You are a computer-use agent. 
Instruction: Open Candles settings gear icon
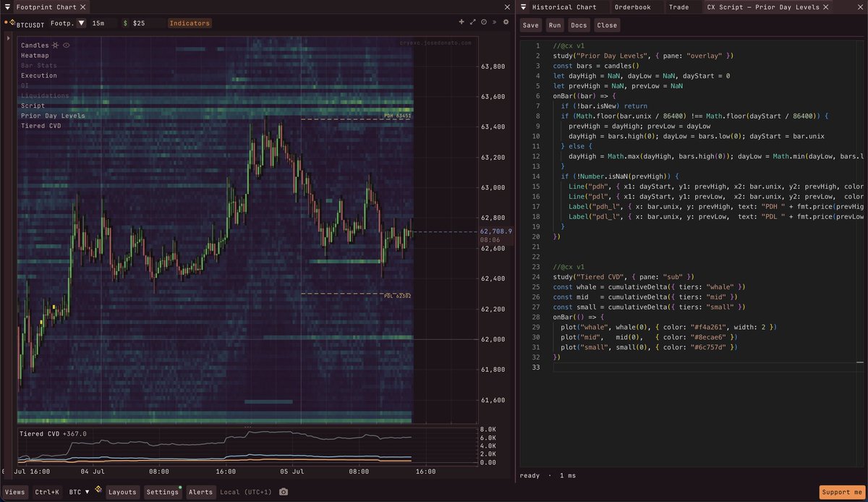(x=55, y=45)
